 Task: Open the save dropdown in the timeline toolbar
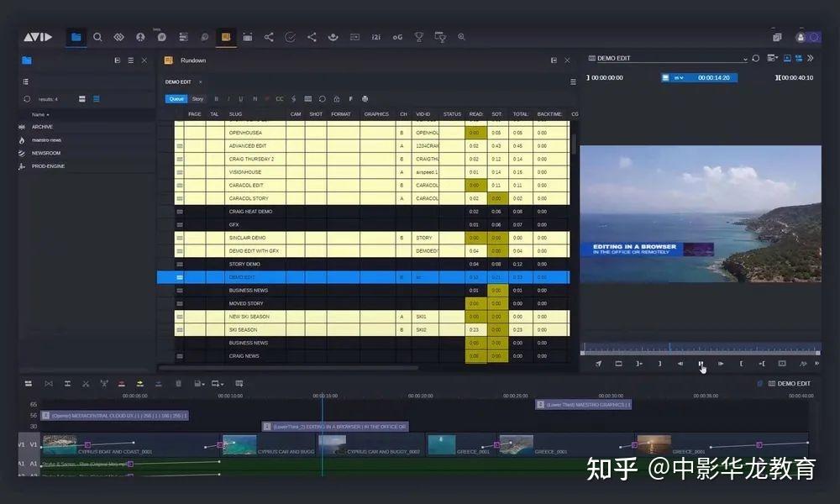[198, 383]
